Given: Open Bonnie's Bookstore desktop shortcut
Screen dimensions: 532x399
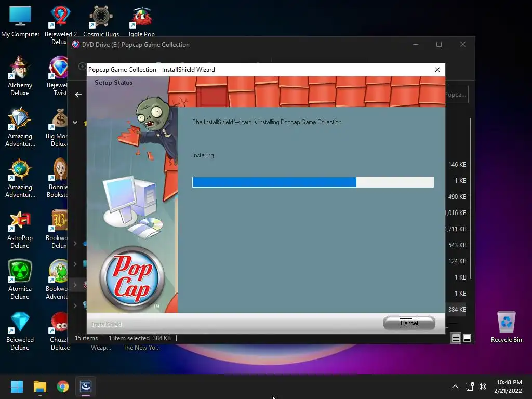Looking at the screenshot, I should click(58, 177).
